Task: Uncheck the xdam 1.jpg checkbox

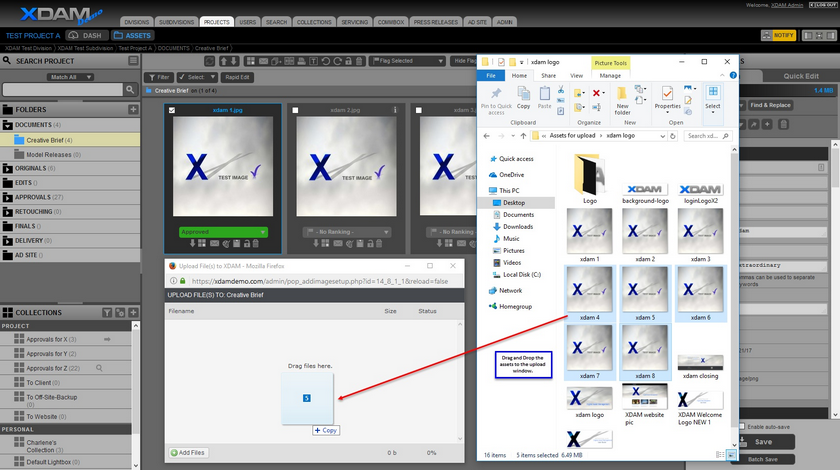Action: (173, 110)
